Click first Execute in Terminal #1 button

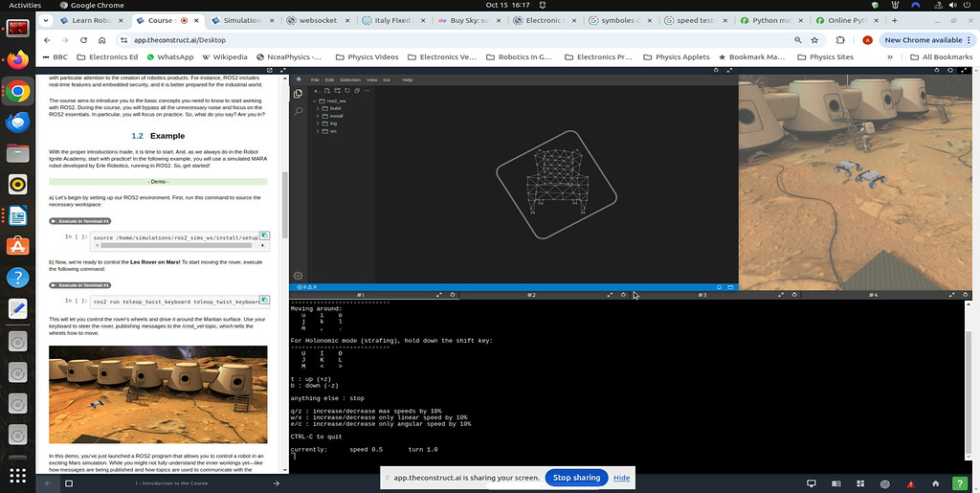(80, 221)
